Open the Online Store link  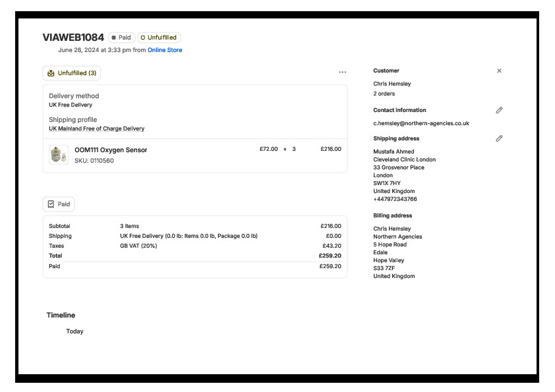coord(165,50)
